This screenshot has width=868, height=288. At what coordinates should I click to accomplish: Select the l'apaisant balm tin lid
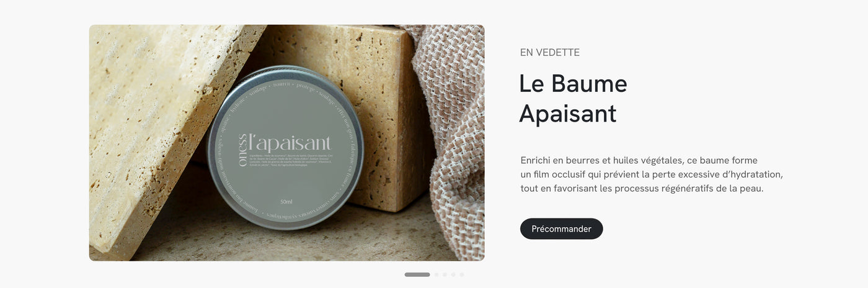click(285, 148)
